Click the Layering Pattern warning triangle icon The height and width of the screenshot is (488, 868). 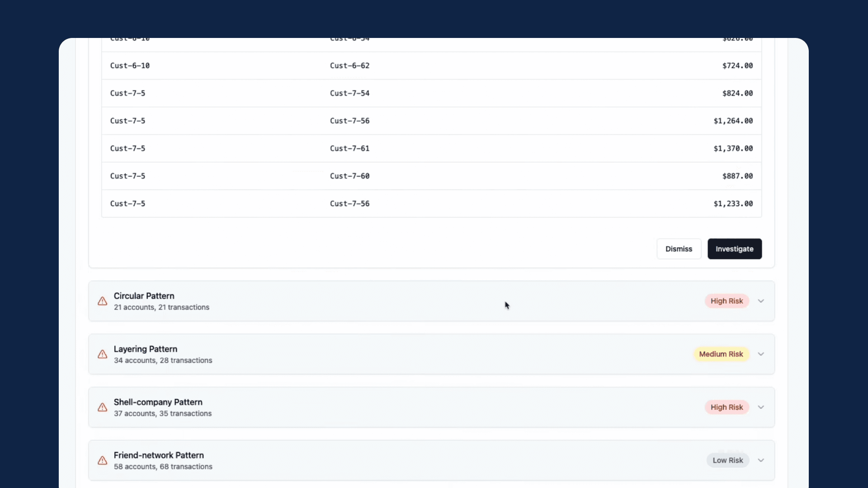tap(103, 354)
